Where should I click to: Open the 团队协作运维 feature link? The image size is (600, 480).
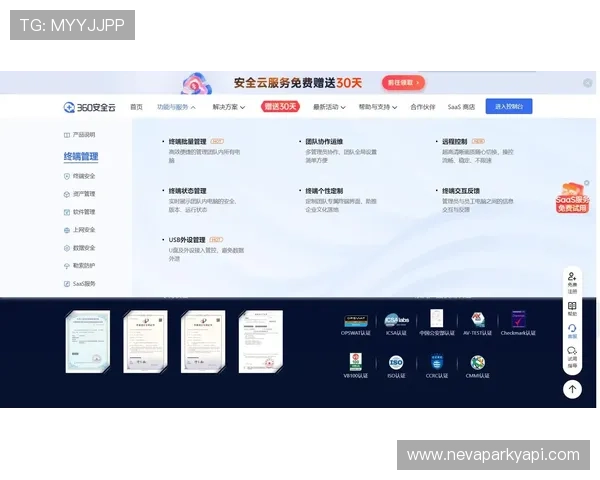tap(324, 142)
